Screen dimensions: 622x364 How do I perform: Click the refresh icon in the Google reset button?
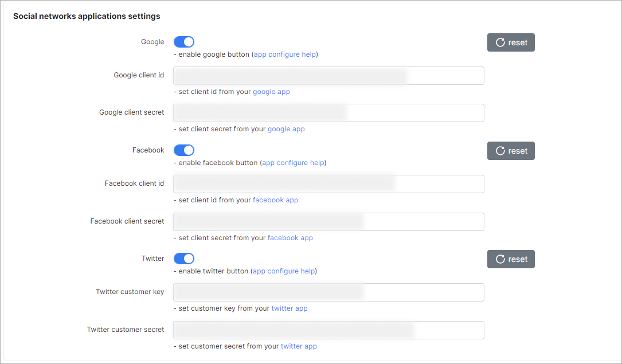click(x=499, y=42)
